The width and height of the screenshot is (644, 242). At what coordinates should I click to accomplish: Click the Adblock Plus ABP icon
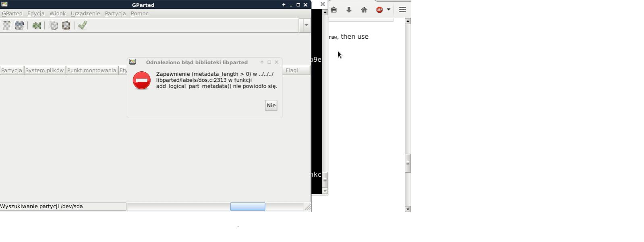click(379, 10)
